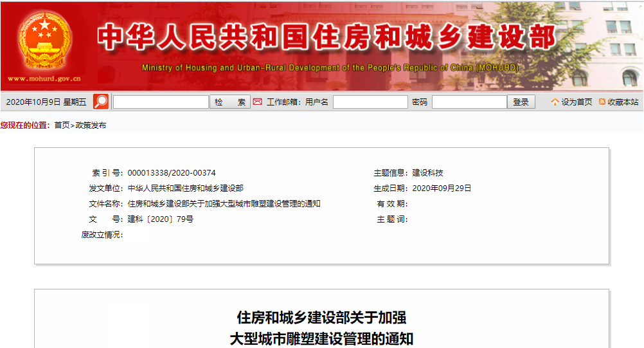Click the 工作邮箱 label
644x348 pixels.
(284, 102)
